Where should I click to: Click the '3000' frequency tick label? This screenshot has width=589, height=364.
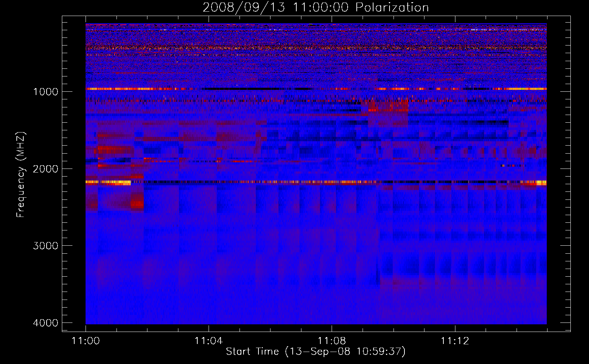coord(46,246)
